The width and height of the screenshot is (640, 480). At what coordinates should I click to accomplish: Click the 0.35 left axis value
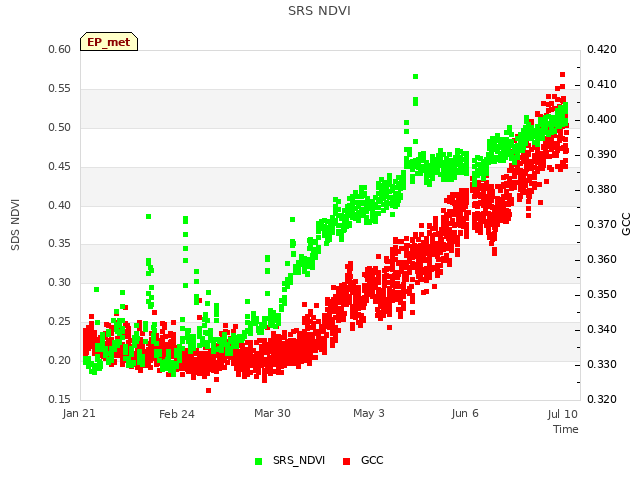tap(60, 244)
